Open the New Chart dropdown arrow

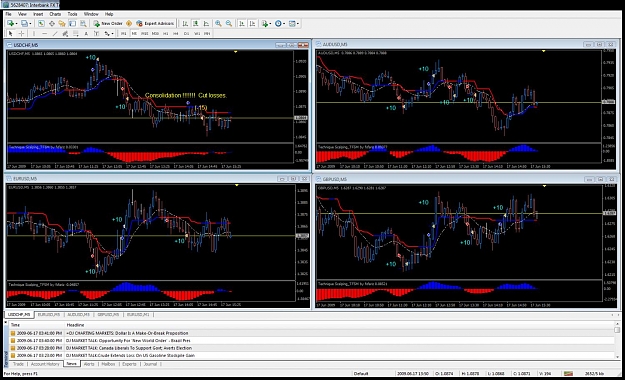pos(16,24)
